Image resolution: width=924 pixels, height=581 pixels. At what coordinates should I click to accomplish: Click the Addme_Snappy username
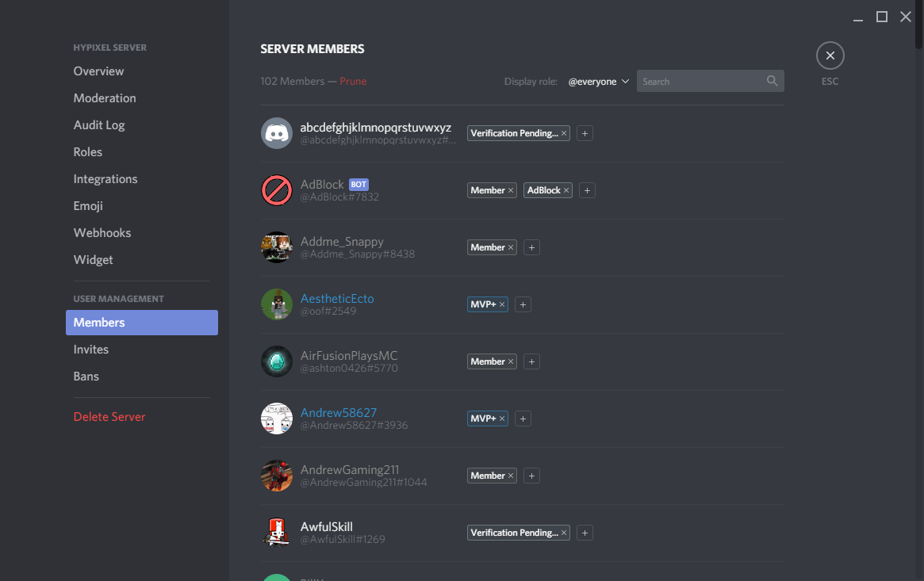[x=342, y=241]
